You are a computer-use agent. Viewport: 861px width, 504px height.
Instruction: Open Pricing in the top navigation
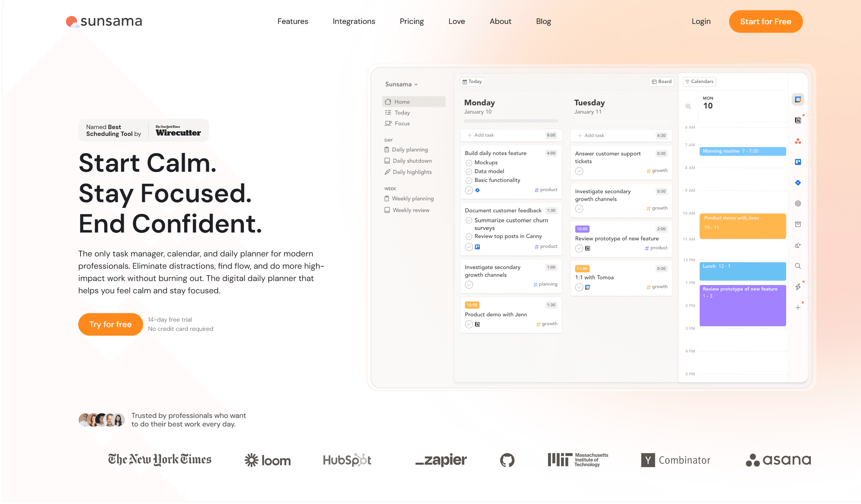pos(411,22)
